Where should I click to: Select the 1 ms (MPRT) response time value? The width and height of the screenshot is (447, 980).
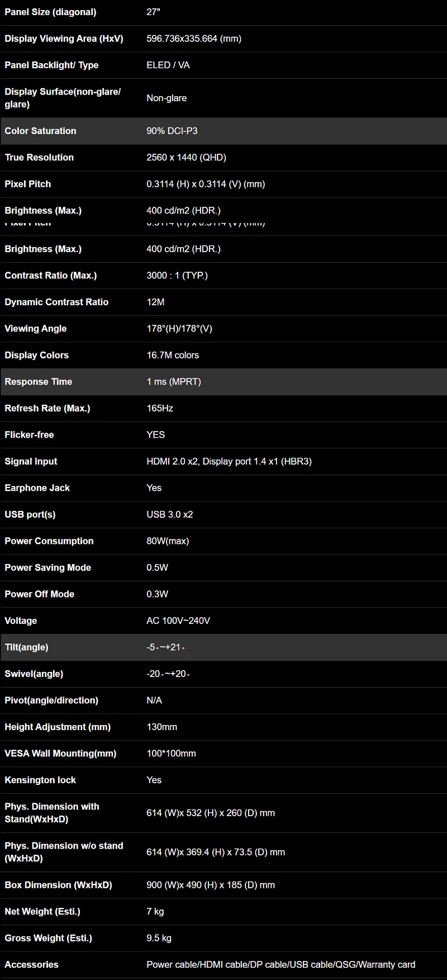click(173, 381)
